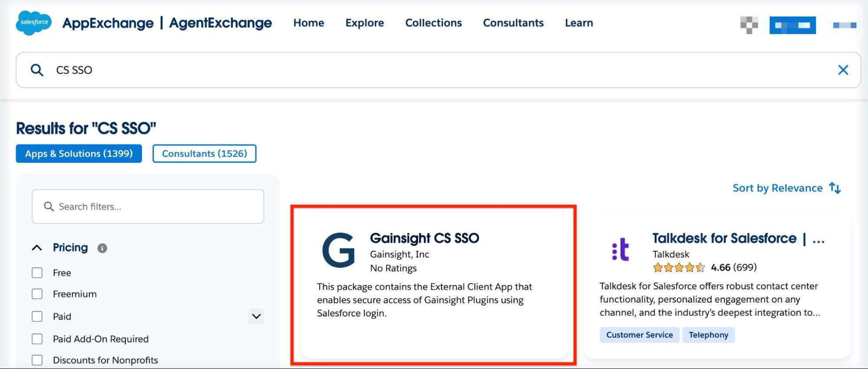This screenshot has height=369, width=868.
Task: Click the Pricing info icon
Action: click(102, 248)
